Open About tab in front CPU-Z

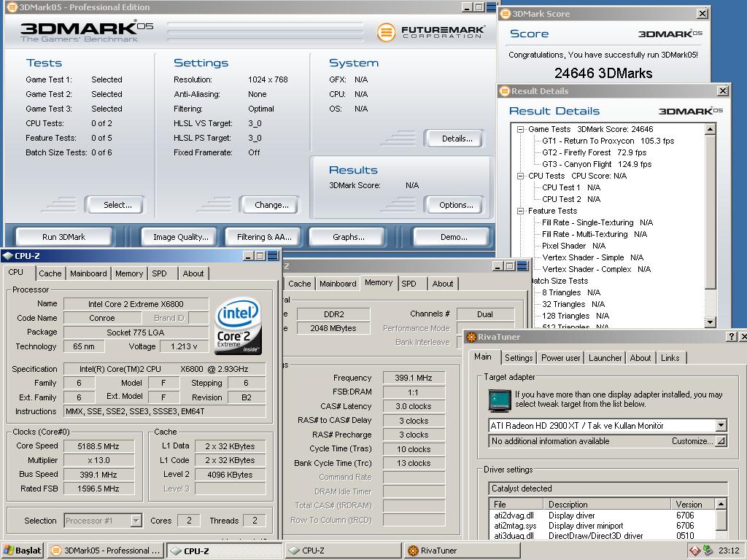193,273
